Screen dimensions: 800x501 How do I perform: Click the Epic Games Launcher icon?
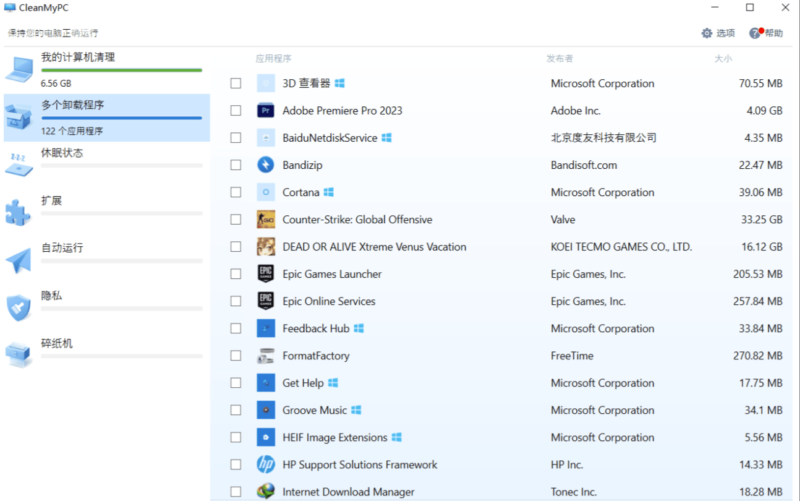pos(265,274)
